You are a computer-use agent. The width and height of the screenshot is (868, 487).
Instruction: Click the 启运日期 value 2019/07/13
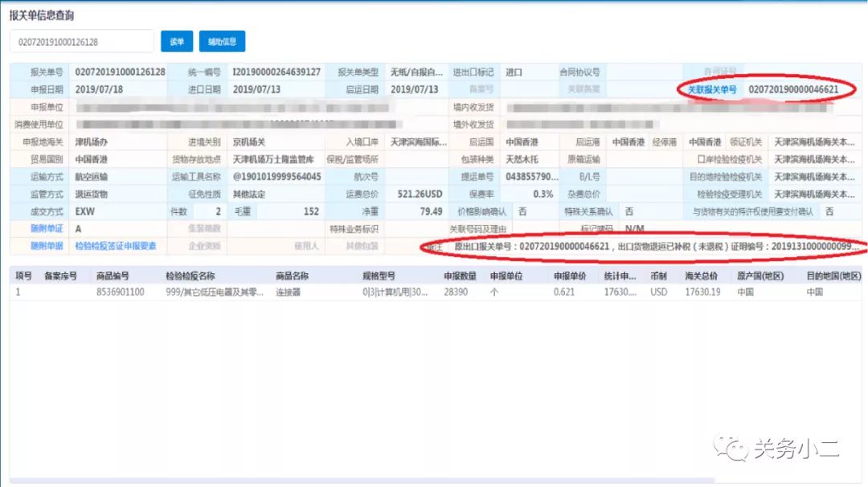coord(414,89)
